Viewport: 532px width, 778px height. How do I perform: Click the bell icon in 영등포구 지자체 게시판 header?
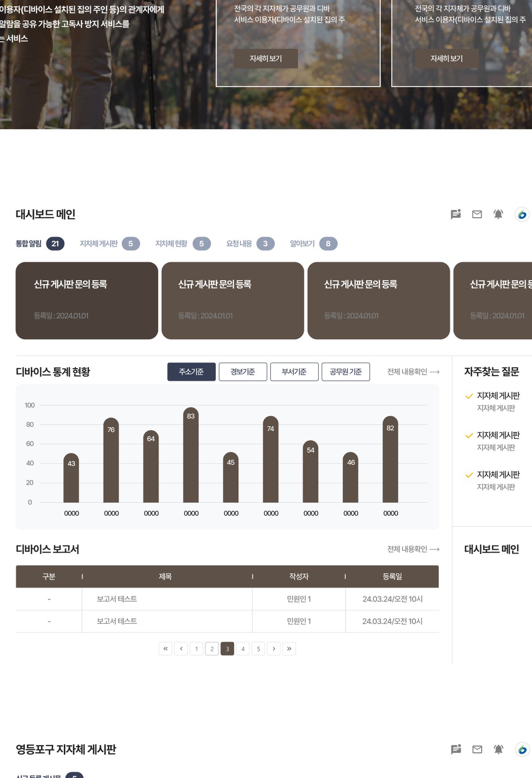pos(498,750)
